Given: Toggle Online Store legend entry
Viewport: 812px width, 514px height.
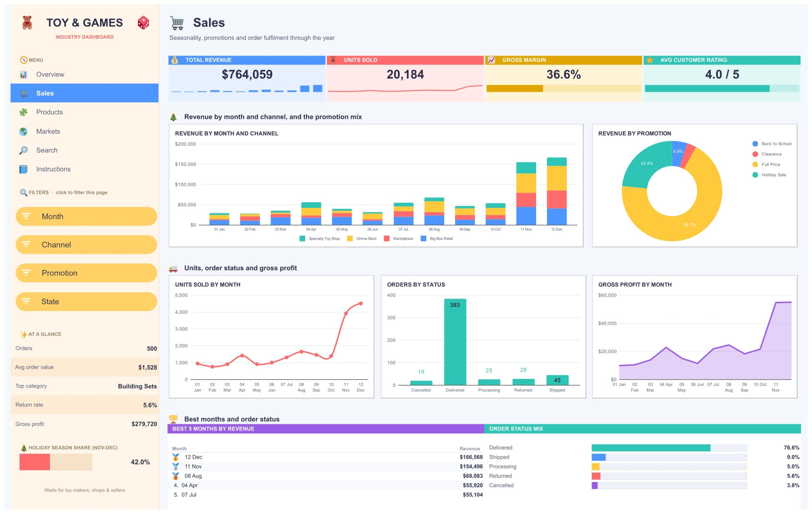Looking at the screenshot, I should pyautogui.click(x=362, y=239).
